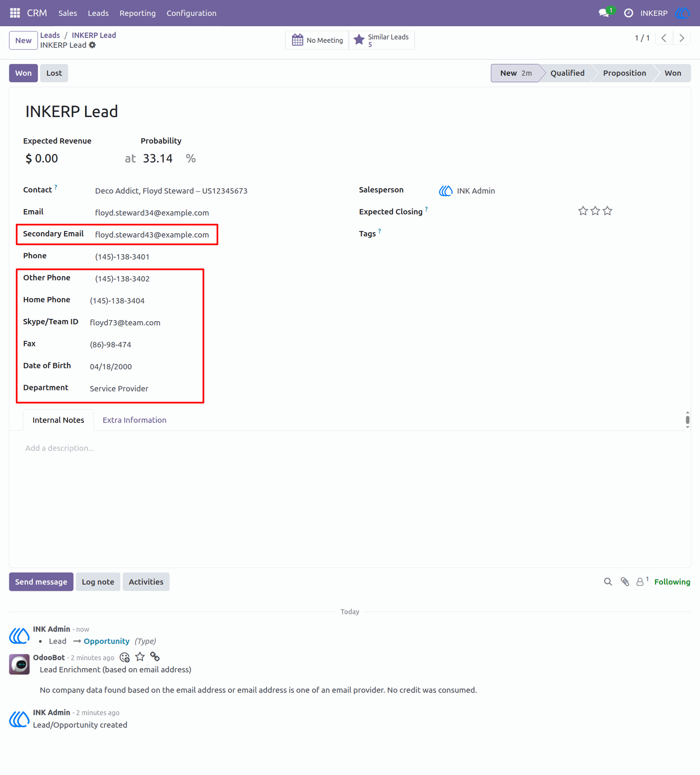Click INK Admin salesperson avatar
Screen dimensions: 700x775
coord(446,191)
